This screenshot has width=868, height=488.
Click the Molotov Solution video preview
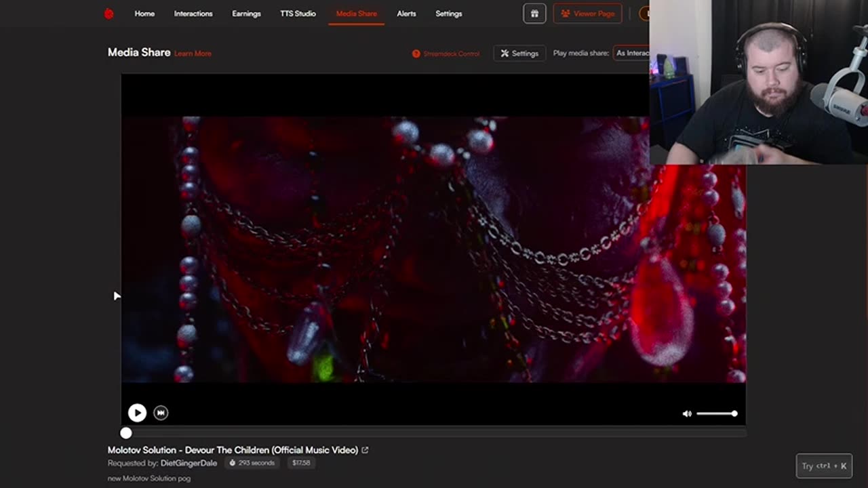(x=433, y=249)
